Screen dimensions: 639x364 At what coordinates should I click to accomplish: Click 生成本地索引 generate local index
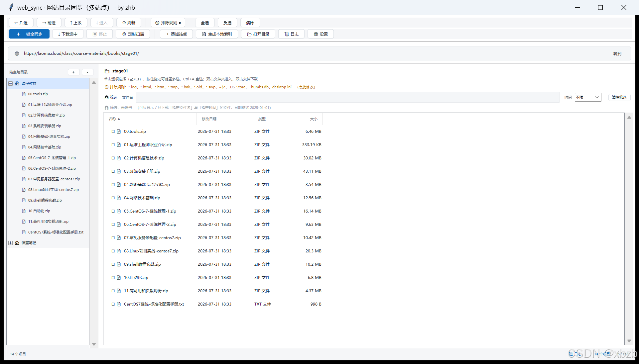pos(217,34)
